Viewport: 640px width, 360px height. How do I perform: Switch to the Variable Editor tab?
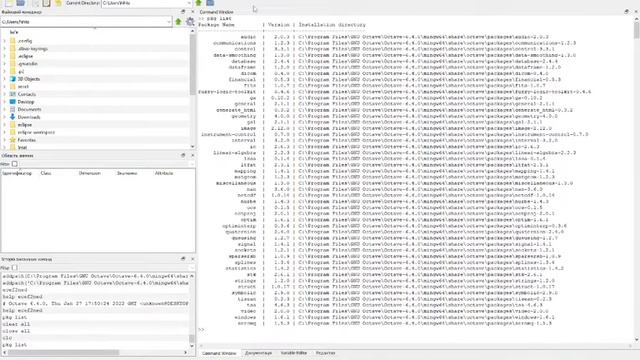293,353
